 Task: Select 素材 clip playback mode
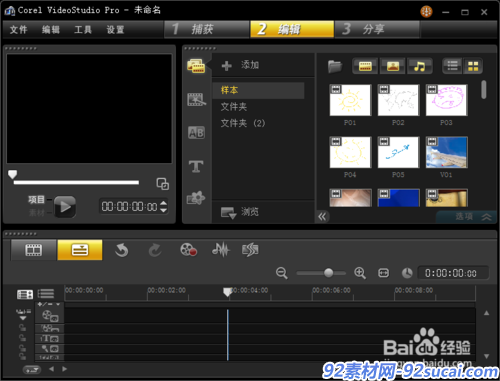coord(36,213)
